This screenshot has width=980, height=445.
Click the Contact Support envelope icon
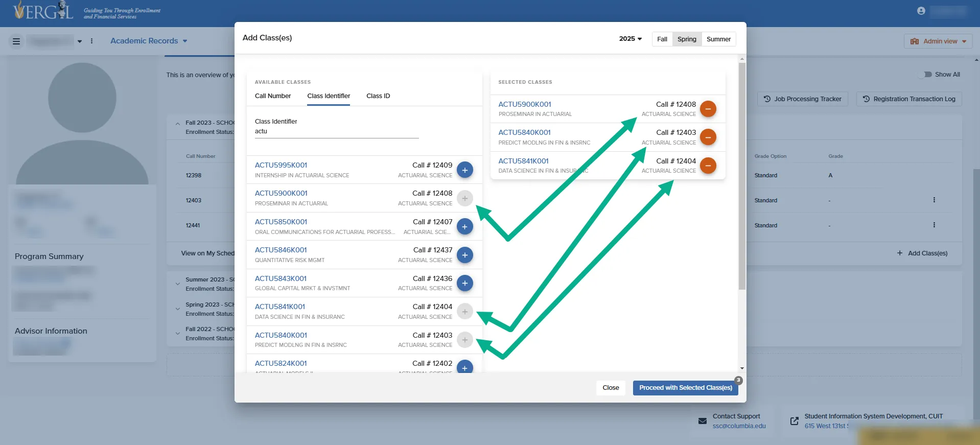[x=703, y=421]
